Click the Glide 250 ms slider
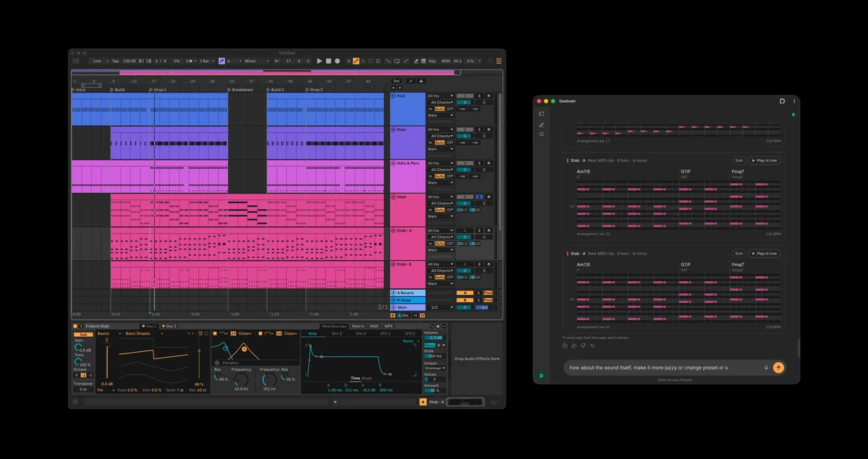868x459 pixels. coord(435,356)
